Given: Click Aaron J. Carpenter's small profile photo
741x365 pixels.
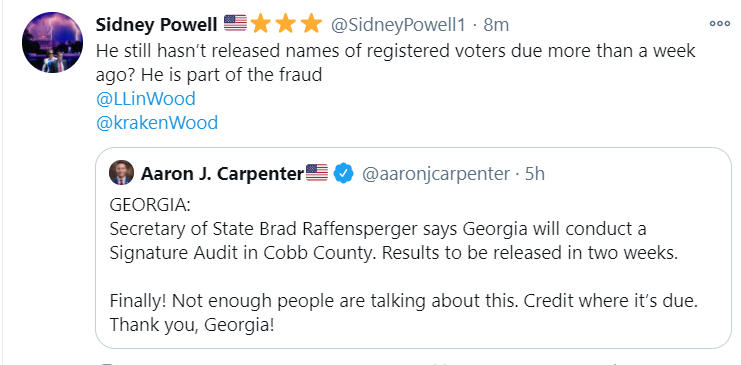Looking at the screenshot, I should point(121,173).
